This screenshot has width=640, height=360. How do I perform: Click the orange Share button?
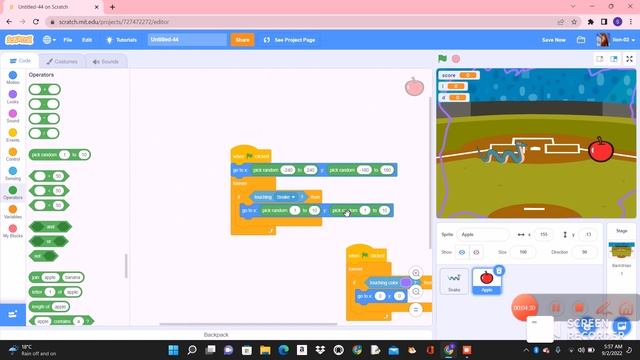(x=242, y=40)
